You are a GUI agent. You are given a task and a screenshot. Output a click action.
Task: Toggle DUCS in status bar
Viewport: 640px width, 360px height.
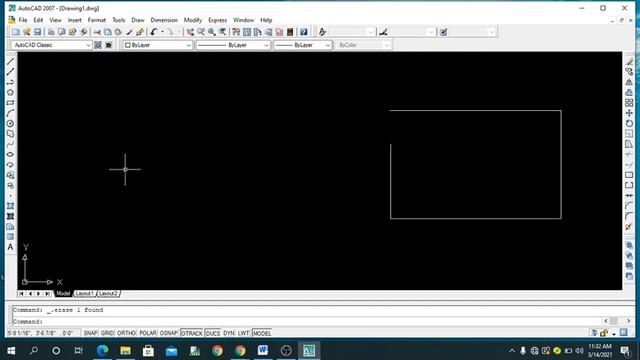point(213,333)
